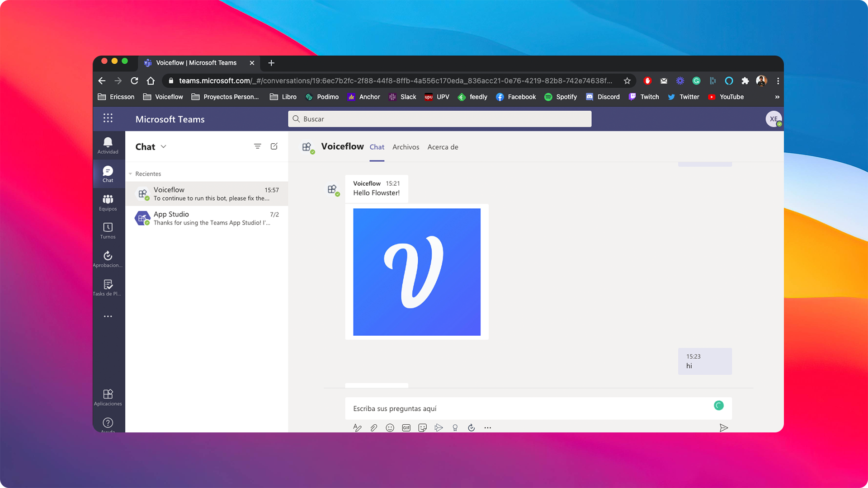Click the Voiceflow logo image in chat

(x=417, y=272)
